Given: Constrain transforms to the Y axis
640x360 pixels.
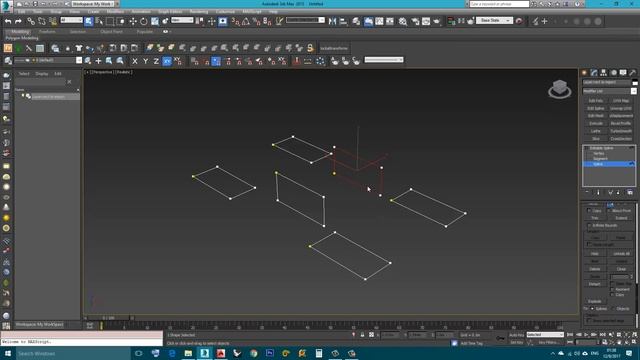Looking at the screenshot, I should 145,61.
